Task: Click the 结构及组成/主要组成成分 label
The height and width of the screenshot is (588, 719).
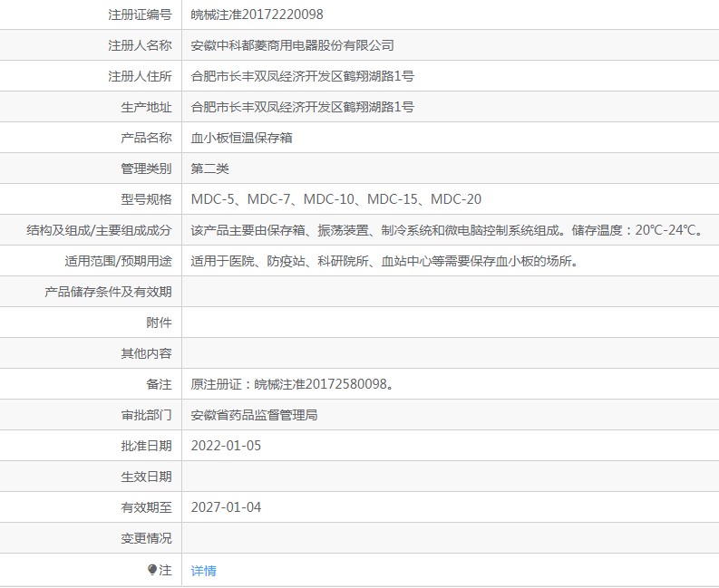Action: point(99,230)
